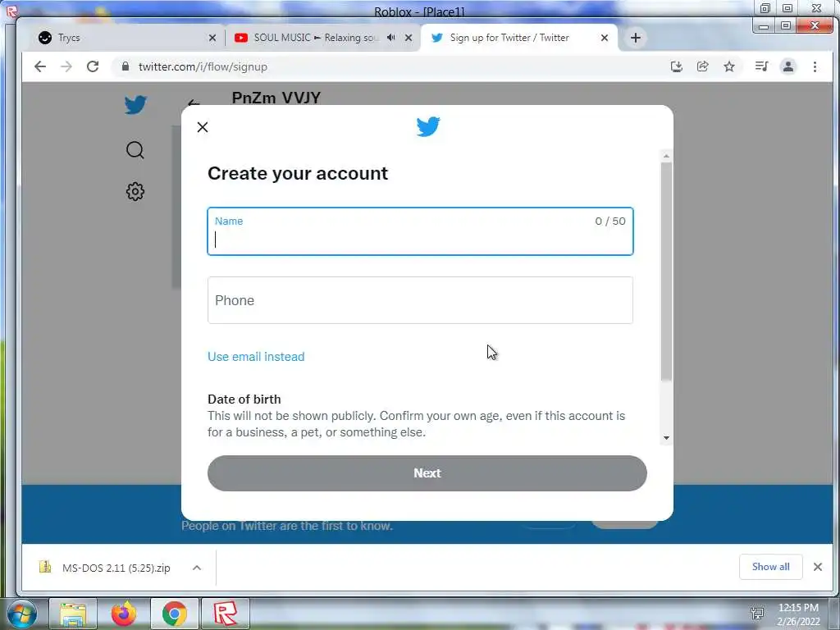Click the clock showing 12:15 PM
840x630 pixels.
798,608
